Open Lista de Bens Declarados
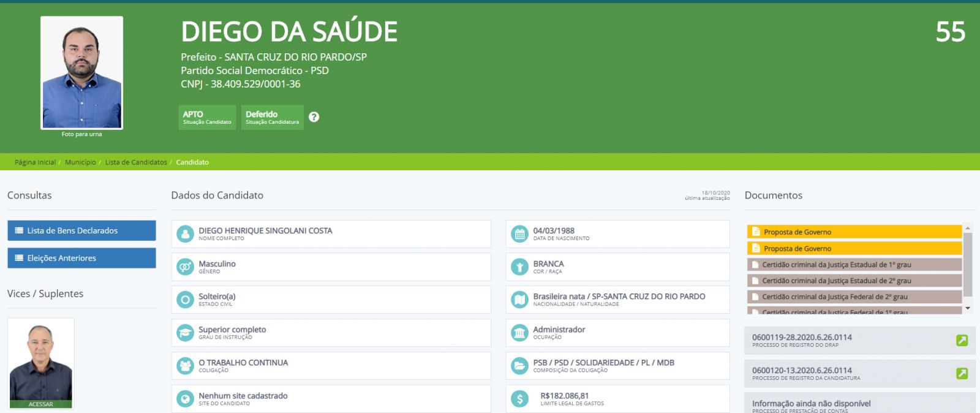The image size is (980, 413). click(x=81, y=231)
